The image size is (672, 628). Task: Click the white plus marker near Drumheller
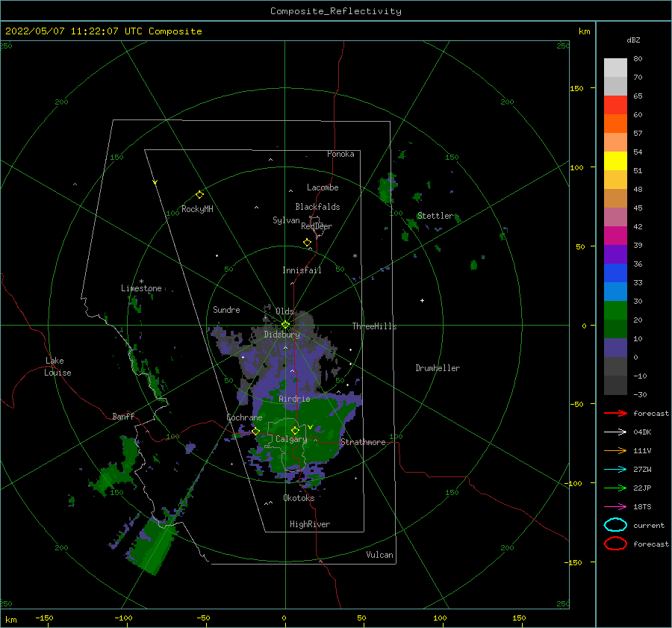(x=422, y=300)
